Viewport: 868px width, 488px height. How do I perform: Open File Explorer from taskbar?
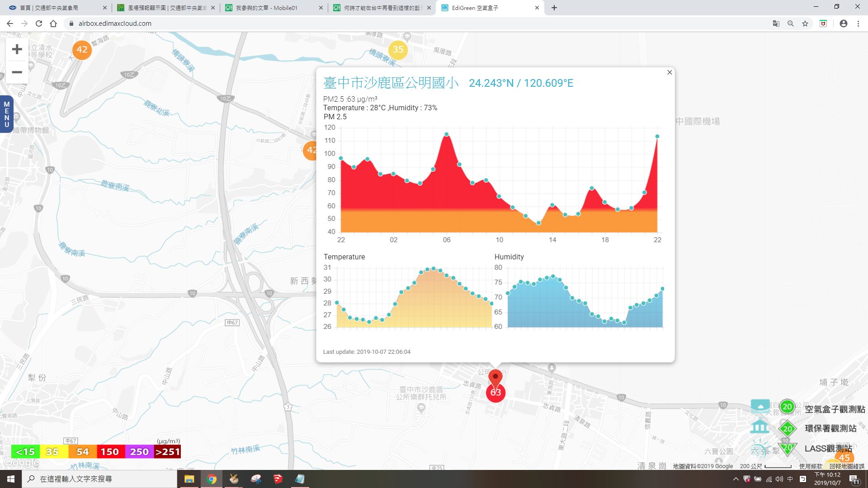click(x=189, y=479)
